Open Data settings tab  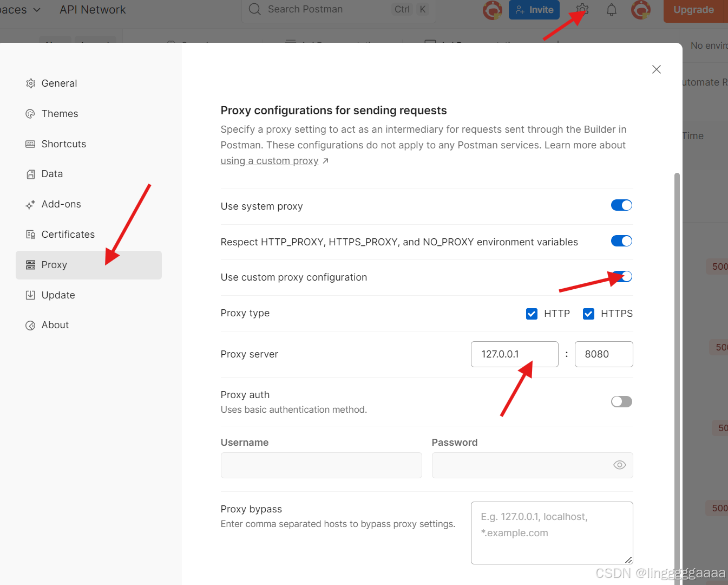click(x=89, y=174)
